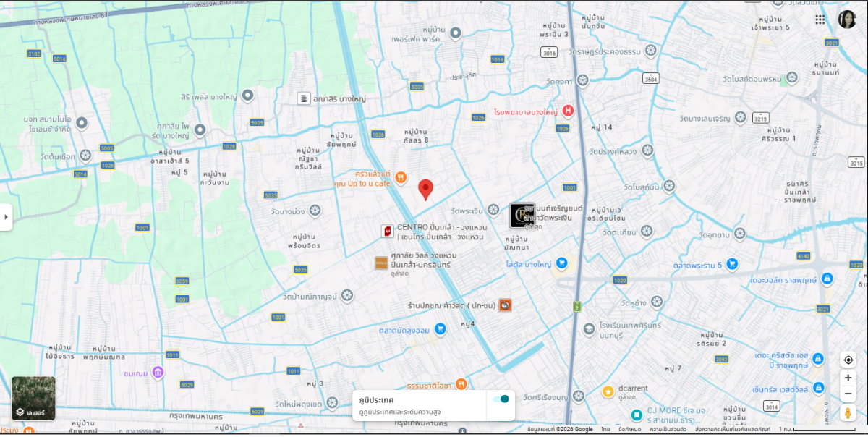
Task: Click the ตลาดนัดลุงออม shopping marker
Action: click(440, 329)
